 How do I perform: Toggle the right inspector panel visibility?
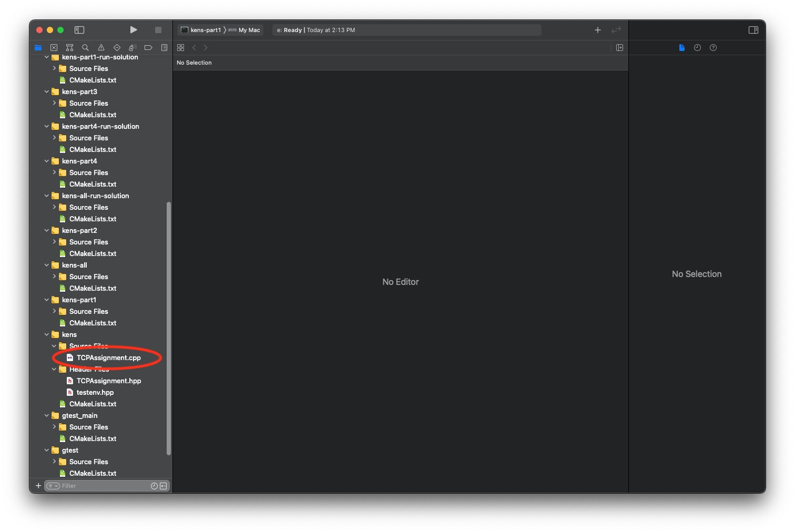tap(753, 30)
